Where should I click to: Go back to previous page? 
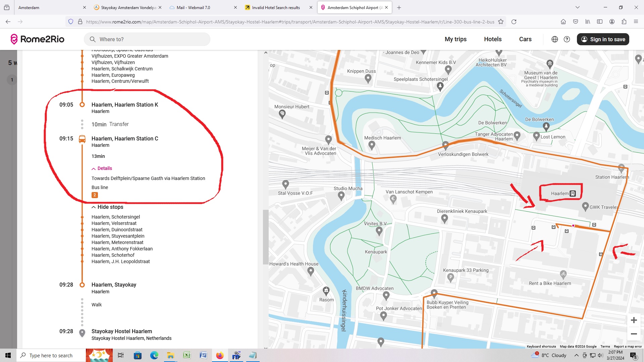click(8, 22)
